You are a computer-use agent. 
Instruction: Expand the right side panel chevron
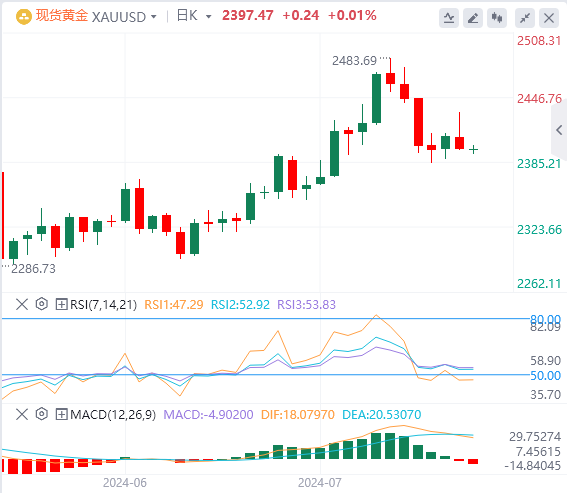[559, 130]
